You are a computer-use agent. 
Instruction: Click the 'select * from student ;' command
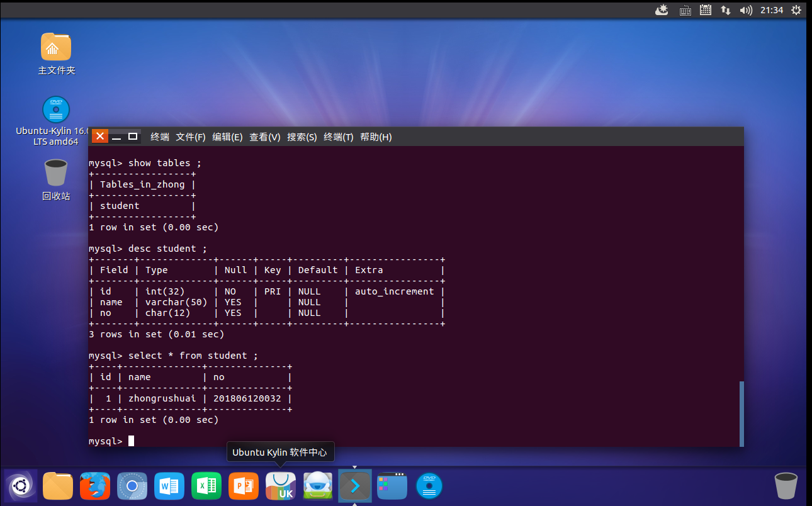coord(193,356)
